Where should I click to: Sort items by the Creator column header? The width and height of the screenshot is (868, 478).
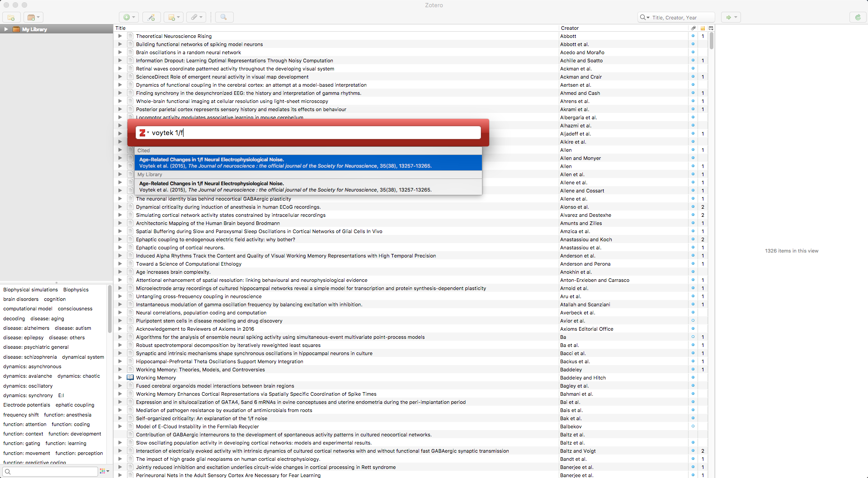click(623, 28)
